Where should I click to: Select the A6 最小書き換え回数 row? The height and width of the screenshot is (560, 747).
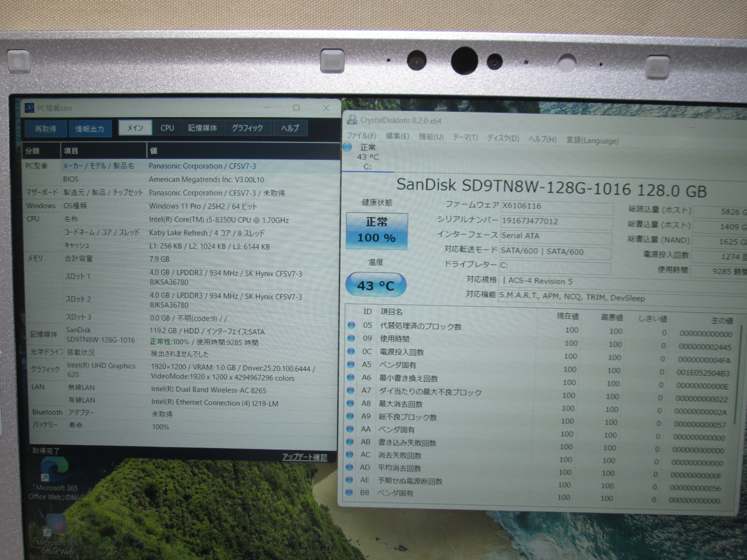tap(540, 381)
